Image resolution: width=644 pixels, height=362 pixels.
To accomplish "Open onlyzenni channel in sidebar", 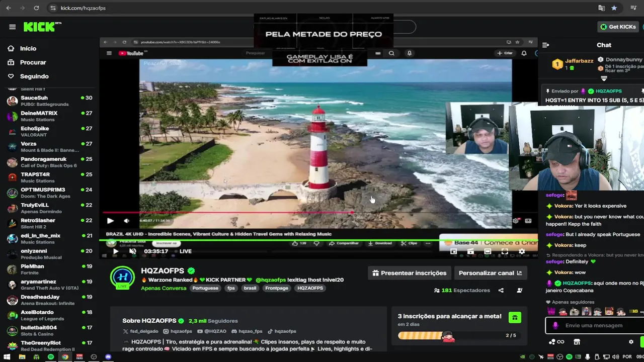I will pyautogui.click(x=50, y=254).
